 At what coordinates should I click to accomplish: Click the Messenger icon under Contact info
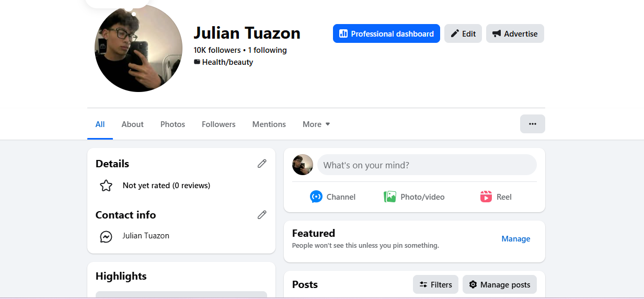point(106,237)
